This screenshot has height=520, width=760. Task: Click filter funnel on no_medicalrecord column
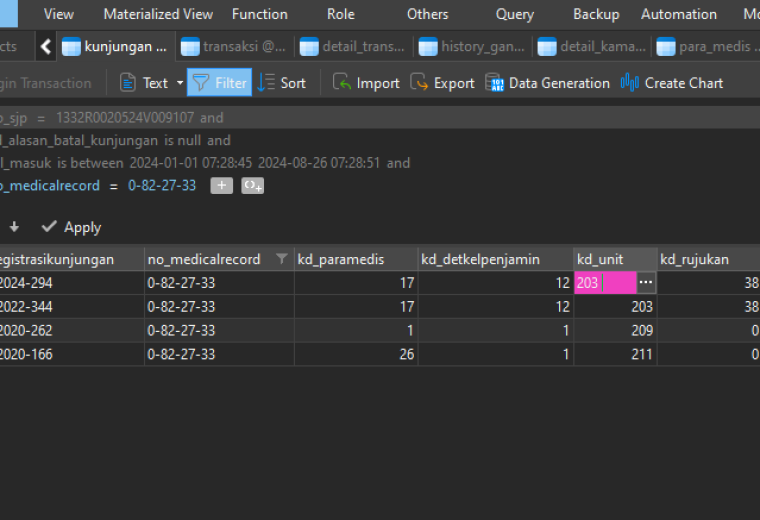281,259
